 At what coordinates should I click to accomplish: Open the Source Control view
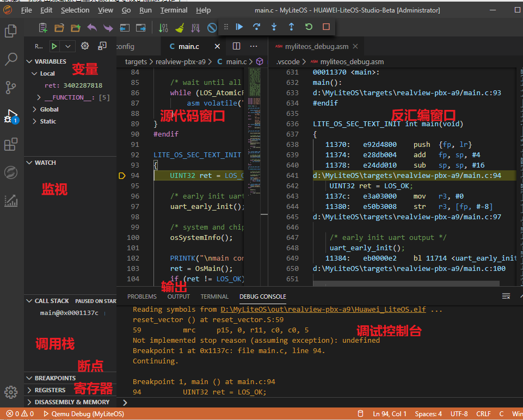click(10, 87)
